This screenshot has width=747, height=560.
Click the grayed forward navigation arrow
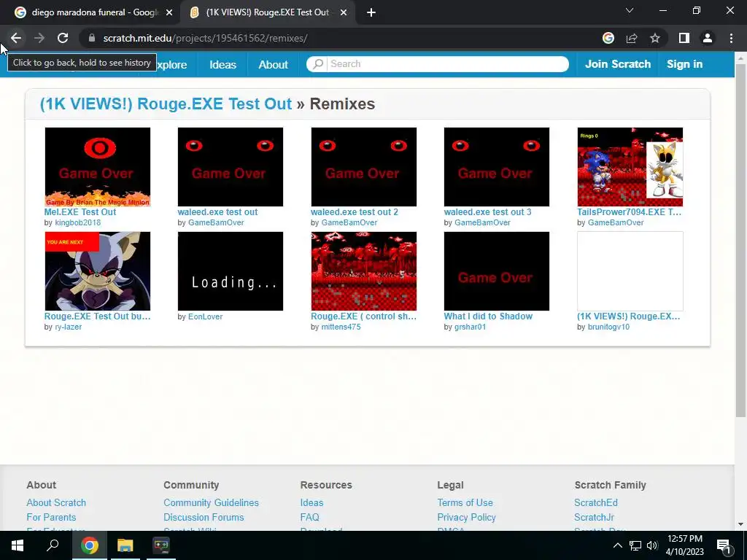[39, 38]
